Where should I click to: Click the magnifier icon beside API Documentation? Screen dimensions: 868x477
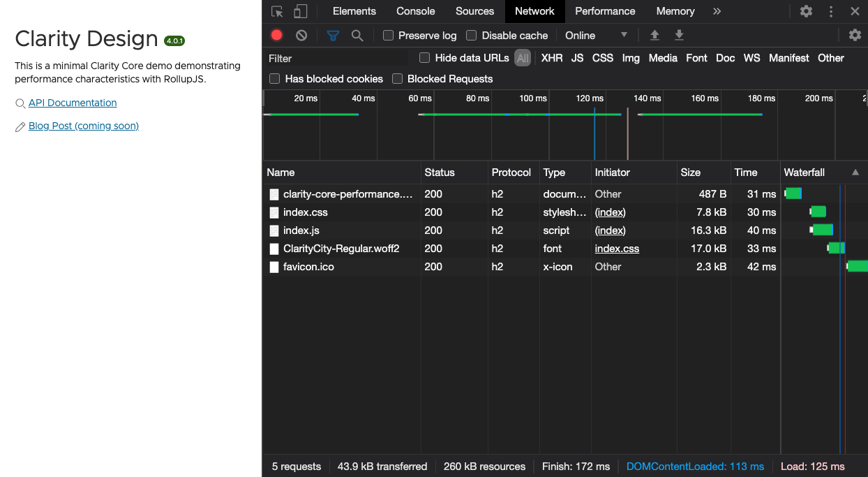click(20, 103)
